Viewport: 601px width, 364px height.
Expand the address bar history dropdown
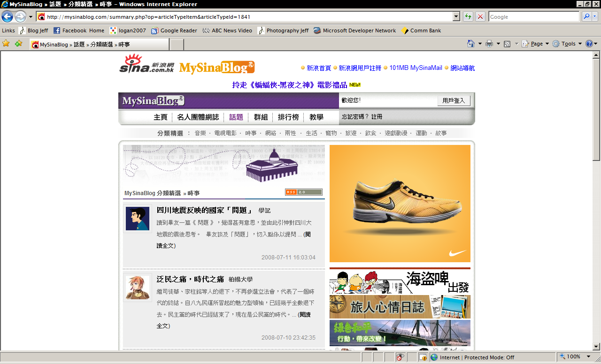point(456,17)
